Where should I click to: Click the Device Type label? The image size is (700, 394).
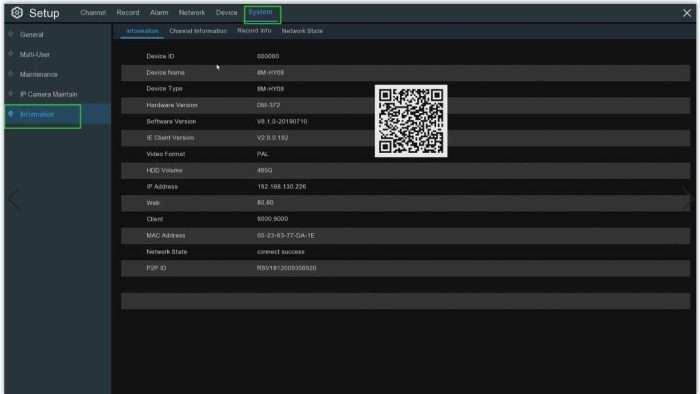coord(164,89)
